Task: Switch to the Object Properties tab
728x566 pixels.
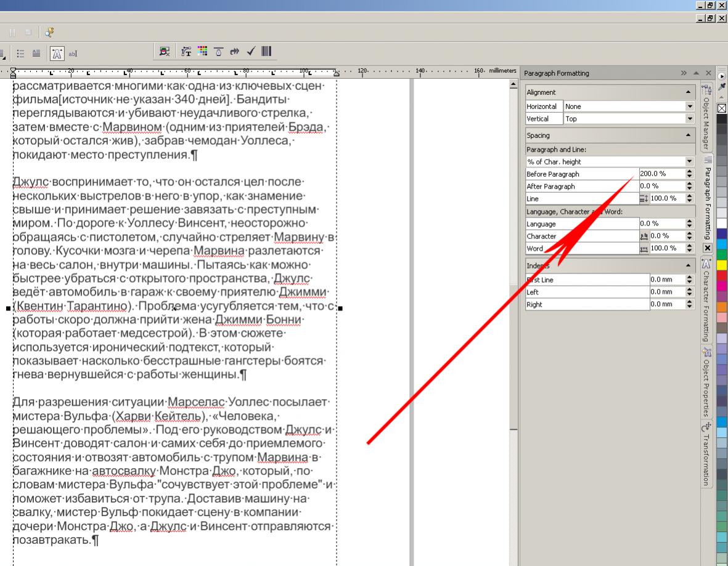Action: tap(706, 382)
